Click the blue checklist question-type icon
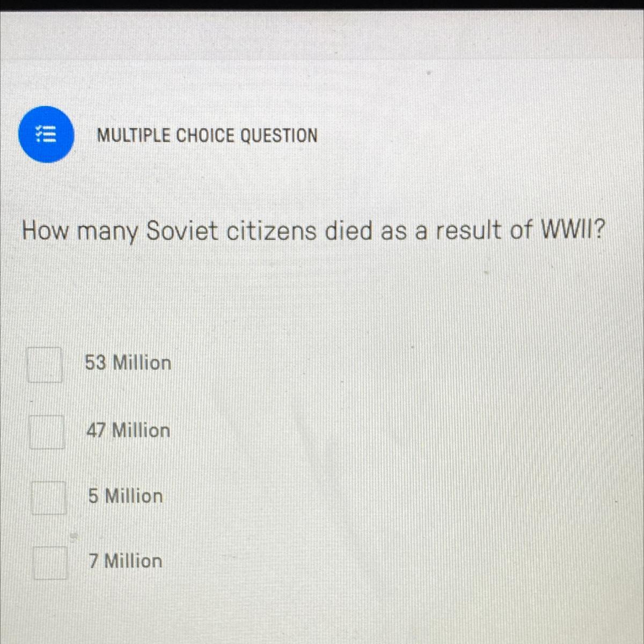Viewport: 644px width, 644px height. point(46,134)
